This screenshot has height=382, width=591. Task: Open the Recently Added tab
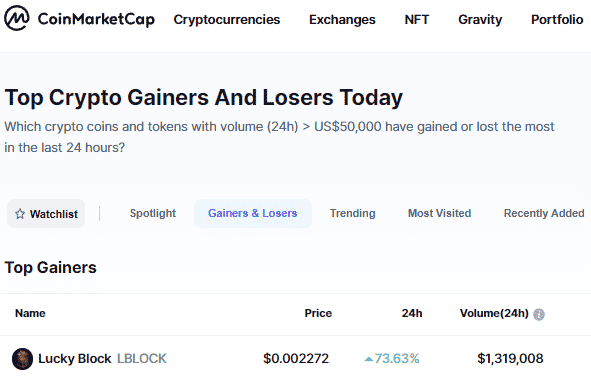(x=544, y=213)
